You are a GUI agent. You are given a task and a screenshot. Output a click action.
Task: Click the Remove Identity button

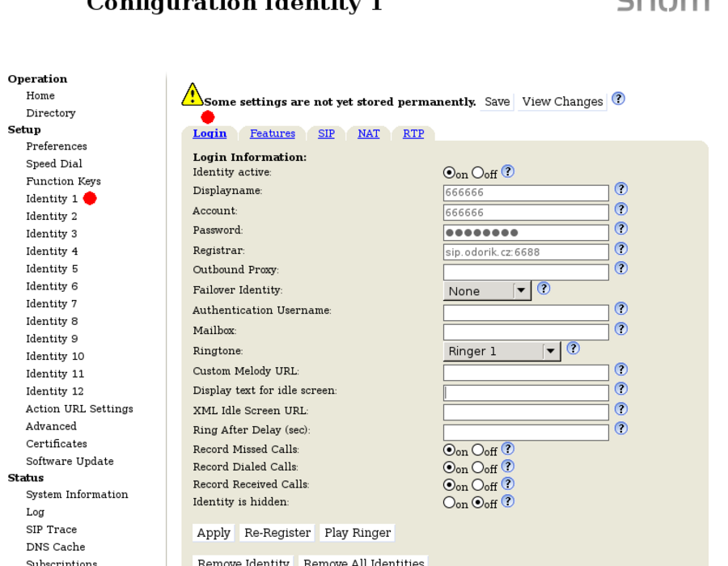[x=243, y=560]
